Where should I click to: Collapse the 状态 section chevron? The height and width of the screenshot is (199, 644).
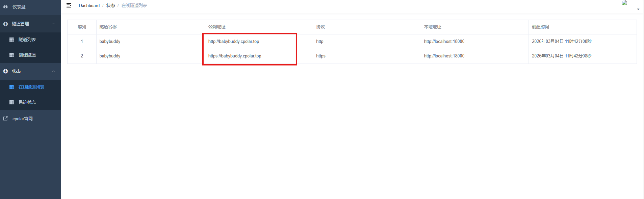point(53,71)
